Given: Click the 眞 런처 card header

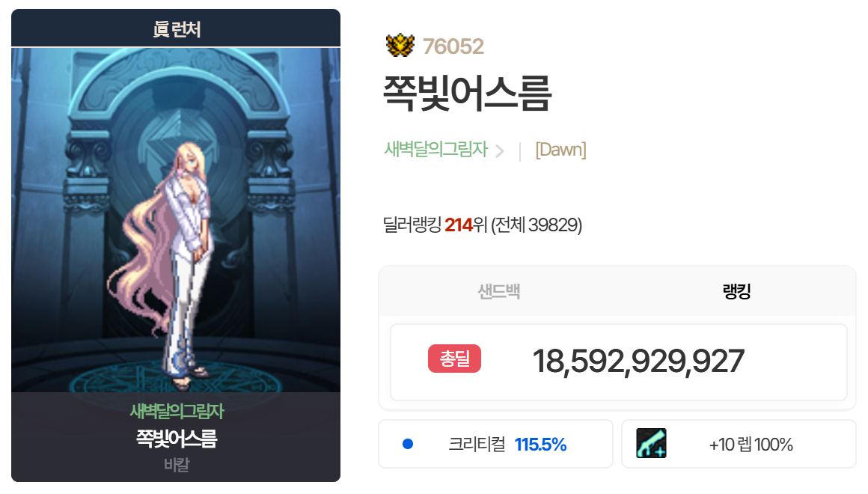Looking at the screenshot, I should click(176, 28).
